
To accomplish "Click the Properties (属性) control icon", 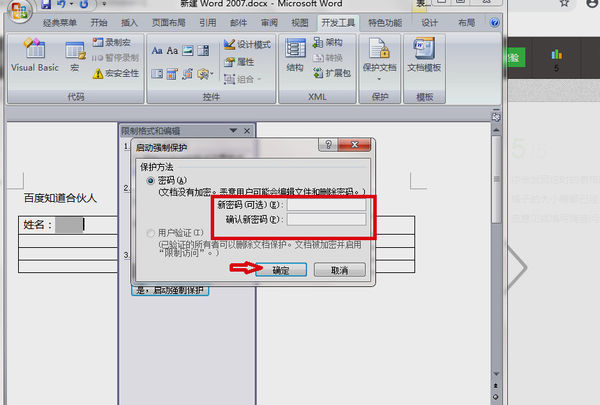I will (x=229, y=62).
